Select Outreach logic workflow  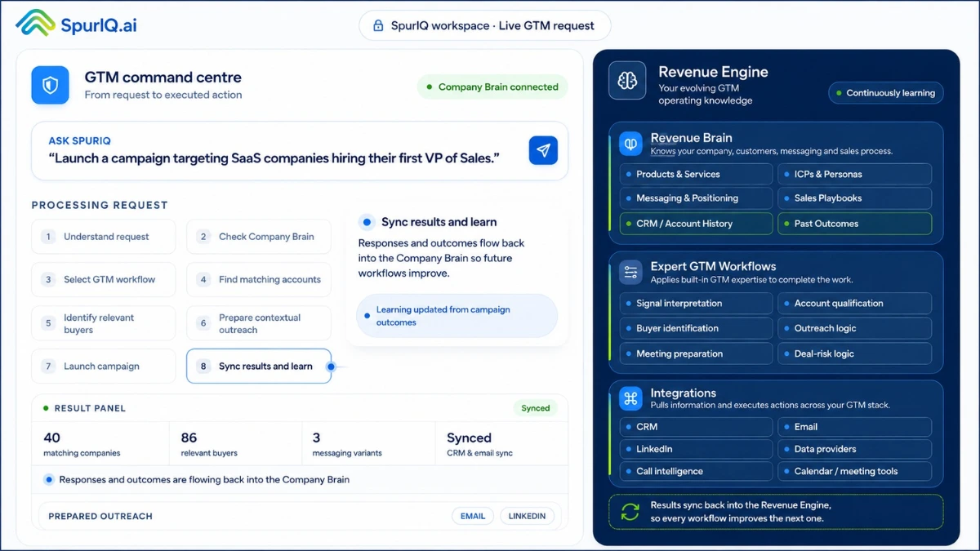(854, 328)
